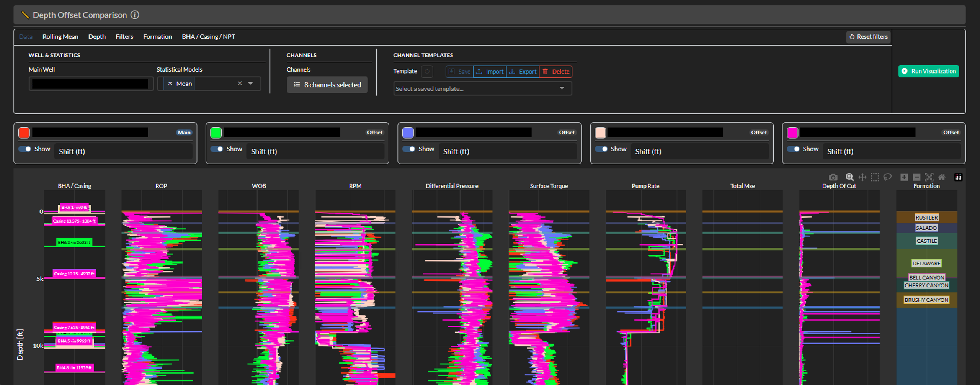
Task: Reset axes with the home icon
Action: point(942,177)
